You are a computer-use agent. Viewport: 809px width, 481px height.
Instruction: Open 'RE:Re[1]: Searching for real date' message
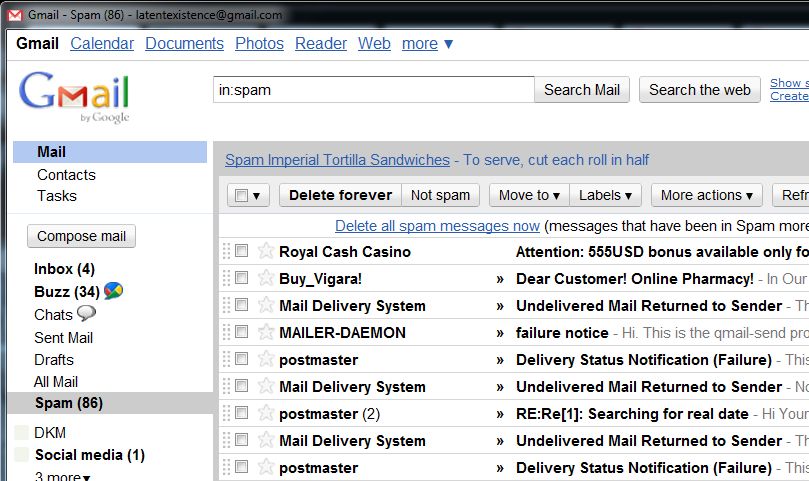(632, 414)
